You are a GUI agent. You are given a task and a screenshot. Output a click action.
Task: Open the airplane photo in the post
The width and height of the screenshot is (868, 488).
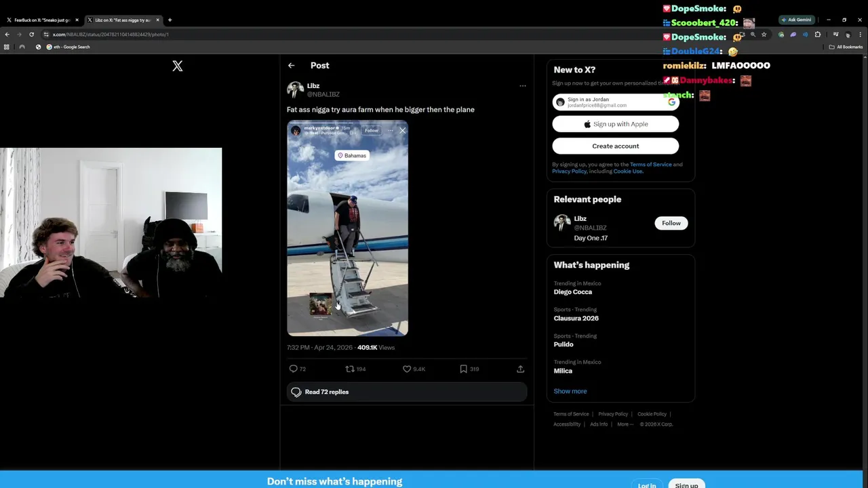[347, 228]
